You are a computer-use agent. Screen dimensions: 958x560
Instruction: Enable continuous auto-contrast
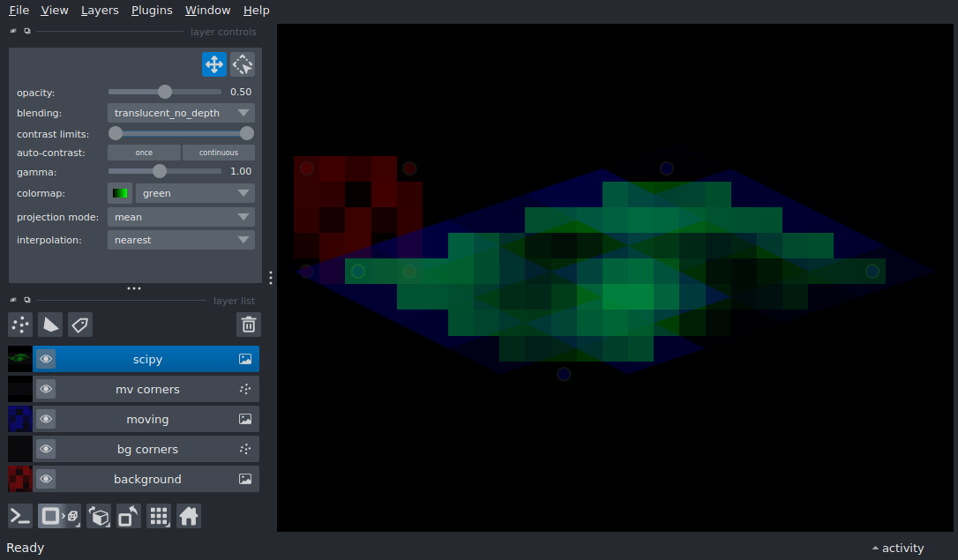(x=218, y=153)
